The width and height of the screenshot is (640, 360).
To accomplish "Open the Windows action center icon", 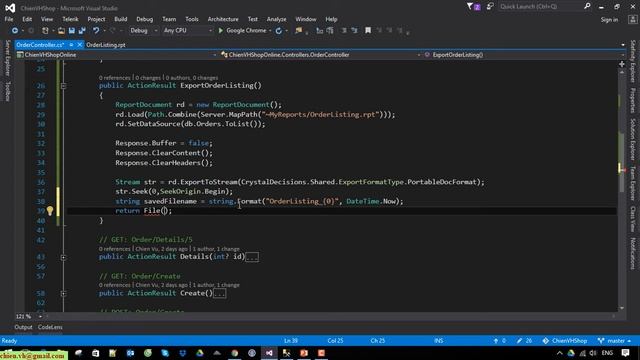I will coord(625,353).
